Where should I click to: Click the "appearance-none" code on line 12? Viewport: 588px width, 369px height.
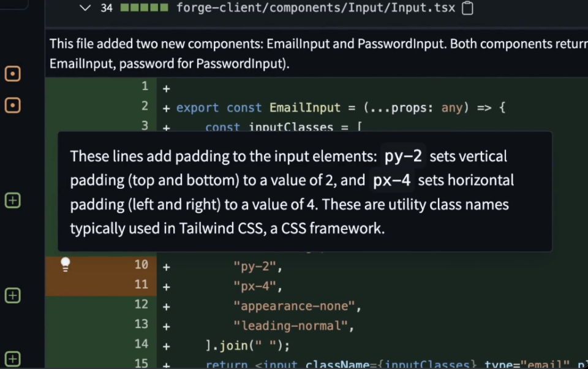297,305
